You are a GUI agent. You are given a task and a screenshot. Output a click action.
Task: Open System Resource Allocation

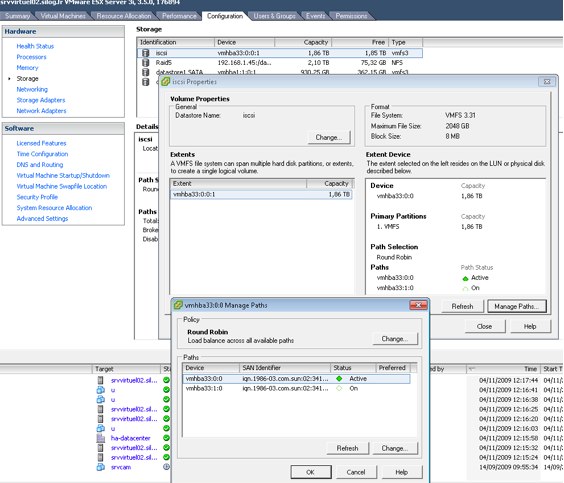(54, 208)
